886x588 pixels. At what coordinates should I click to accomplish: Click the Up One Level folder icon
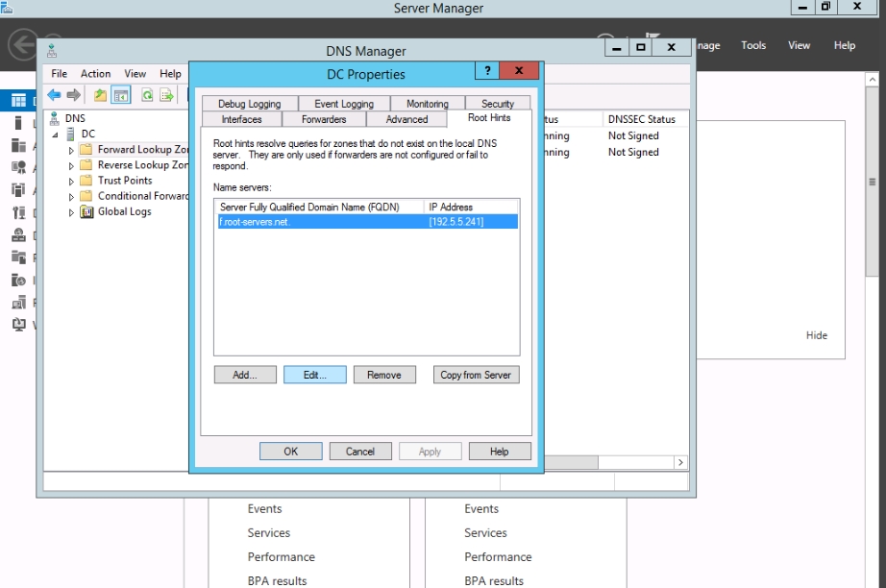click(101, 95)
